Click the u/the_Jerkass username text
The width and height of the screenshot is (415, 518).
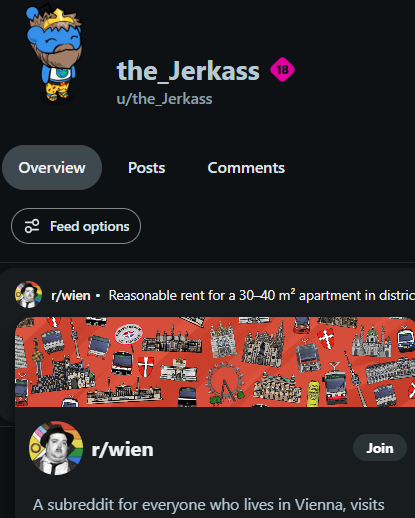164,99
